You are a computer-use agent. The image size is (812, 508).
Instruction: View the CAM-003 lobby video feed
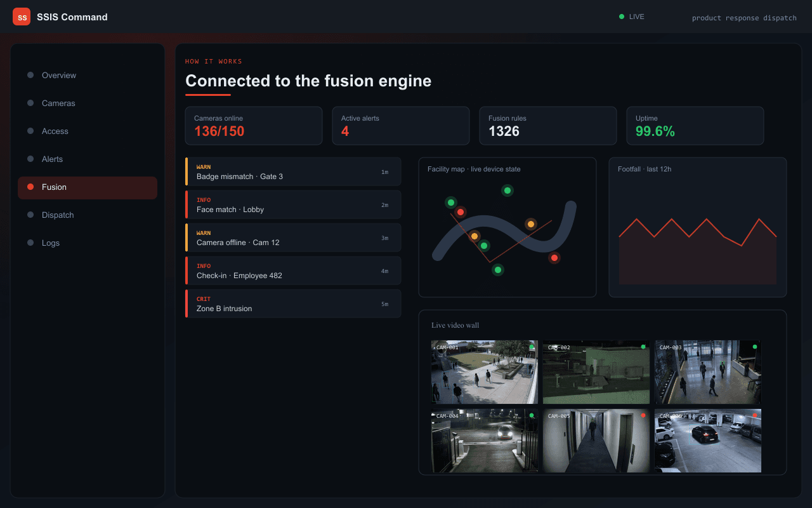708,372
